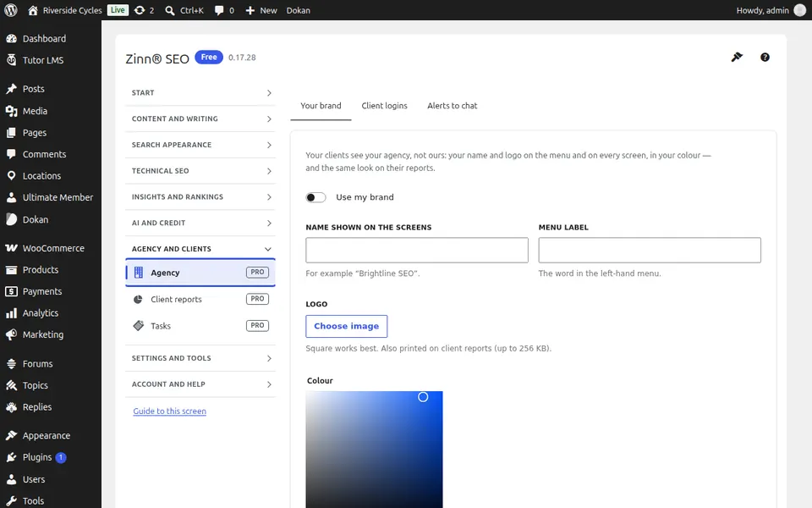The width and height of the screenshot is (812, 508).
Task: Select the Client reports pie chart icon
Action: [x=138, y=299]
